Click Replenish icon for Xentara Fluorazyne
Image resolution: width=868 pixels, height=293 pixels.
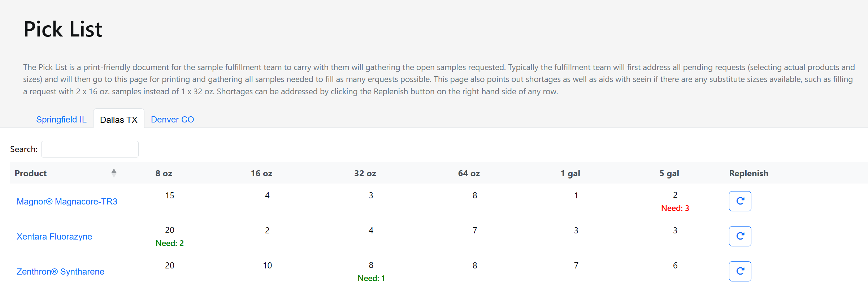(x=740, y=236)
